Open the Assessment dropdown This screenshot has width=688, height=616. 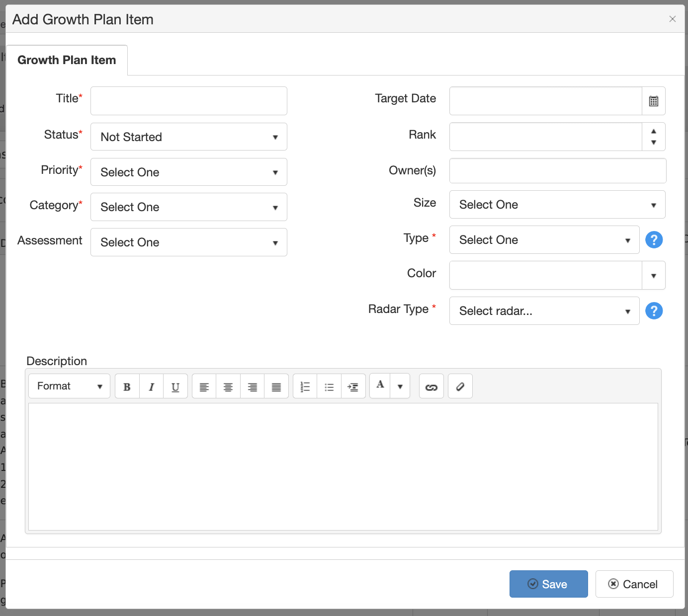189,242
